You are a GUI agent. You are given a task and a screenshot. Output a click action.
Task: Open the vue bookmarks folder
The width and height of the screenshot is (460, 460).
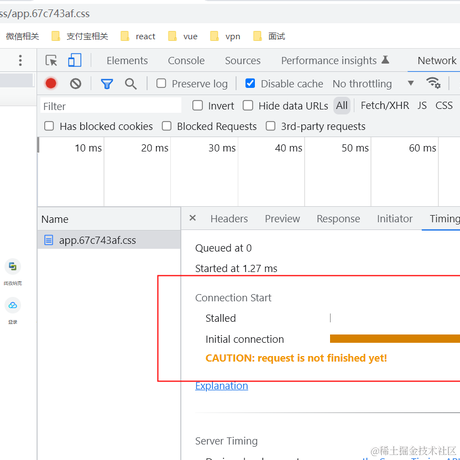(183, 36)
